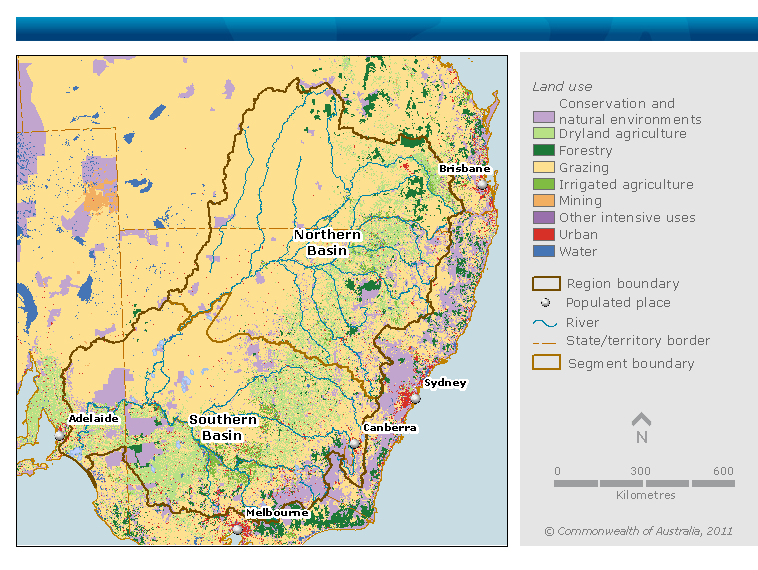This screenshot has width=758, height=570.
Task: Click the Northern Basin map label
Action: click(327, 243)
